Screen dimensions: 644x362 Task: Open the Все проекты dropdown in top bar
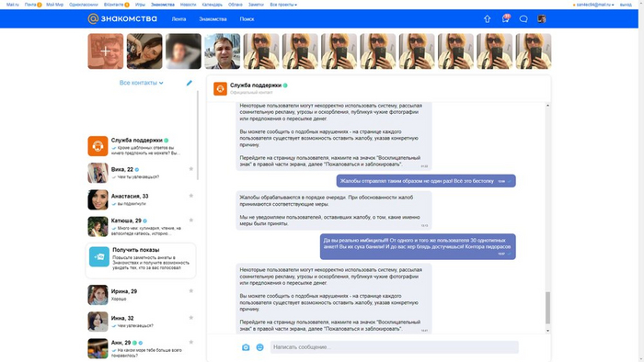(283, 5)
